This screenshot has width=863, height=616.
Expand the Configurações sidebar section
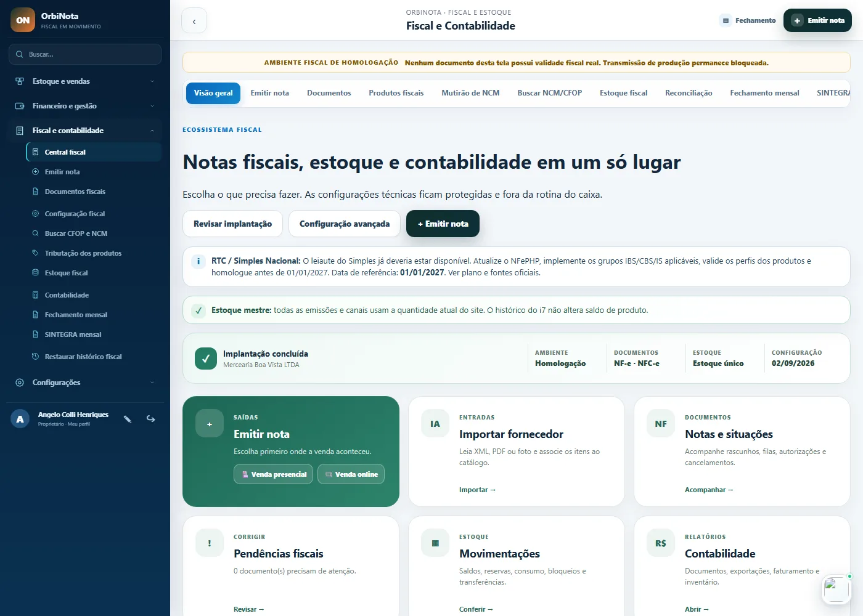point(85,383)
